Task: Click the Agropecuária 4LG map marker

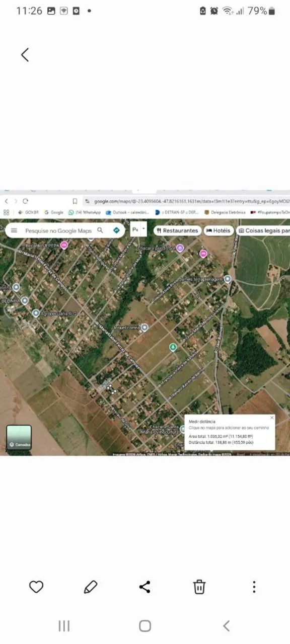Action: (36, 313)
